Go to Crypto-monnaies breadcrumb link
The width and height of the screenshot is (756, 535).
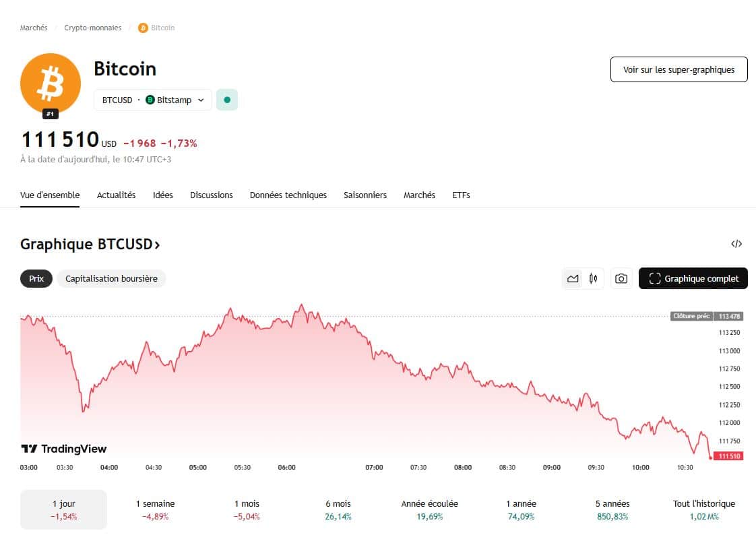92,28
